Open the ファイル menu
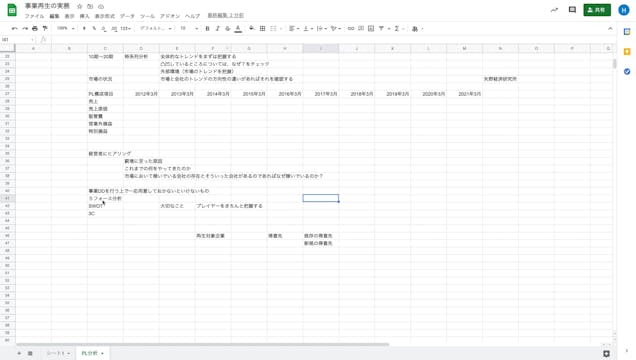The height and width of the screenshot is (360, 636). [x=34, y=16]
